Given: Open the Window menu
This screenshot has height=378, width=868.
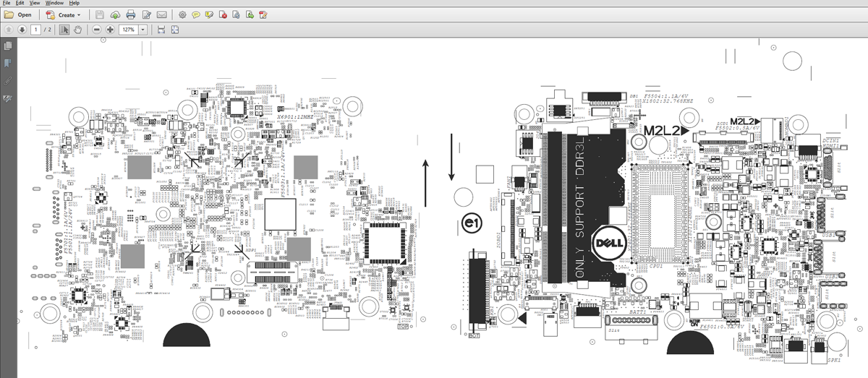Looking at the screenshot, I should (x=54, y=3).
